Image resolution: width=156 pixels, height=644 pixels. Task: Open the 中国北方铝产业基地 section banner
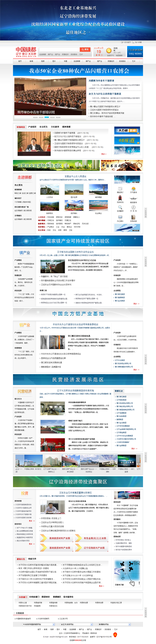coord(78,314)
